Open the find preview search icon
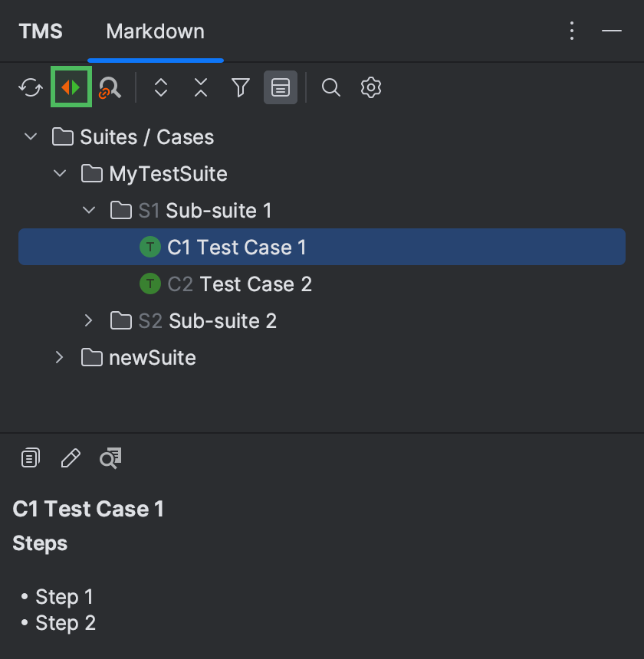Image resolution: width=644 pixels, height=659 pixels. tap(111, 457)
